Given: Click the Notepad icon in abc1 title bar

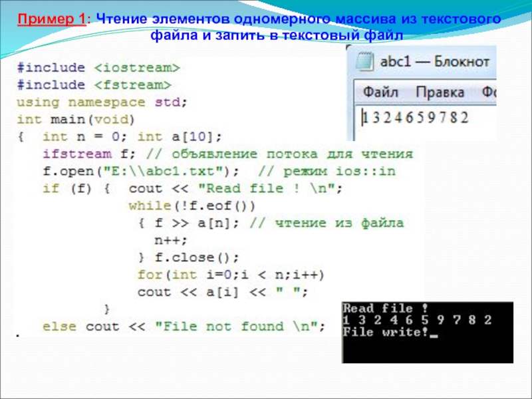Looking at the screenshot, I should 365,61.
